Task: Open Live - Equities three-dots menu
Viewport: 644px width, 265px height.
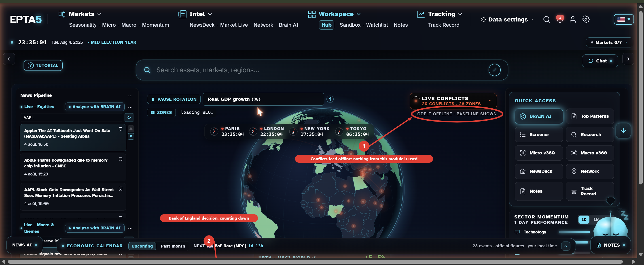Action: 130,107
